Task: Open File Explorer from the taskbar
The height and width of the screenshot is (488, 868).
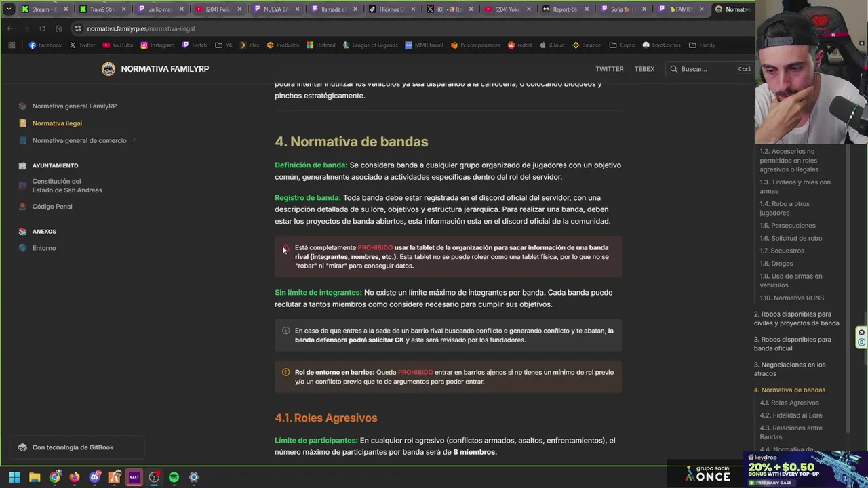Action: (x=35, y=477)
